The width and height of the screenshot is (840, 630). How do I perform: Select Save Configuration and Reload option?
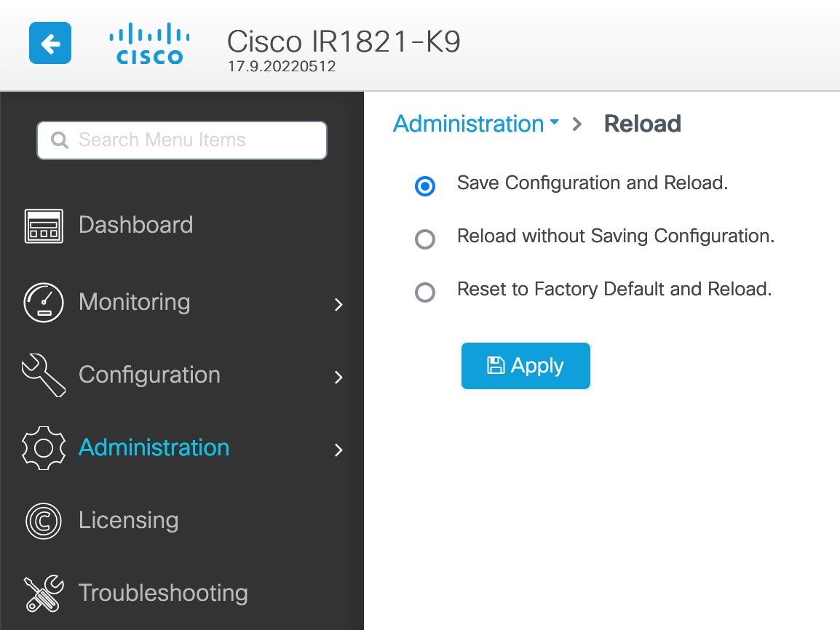tap(425, 186)
